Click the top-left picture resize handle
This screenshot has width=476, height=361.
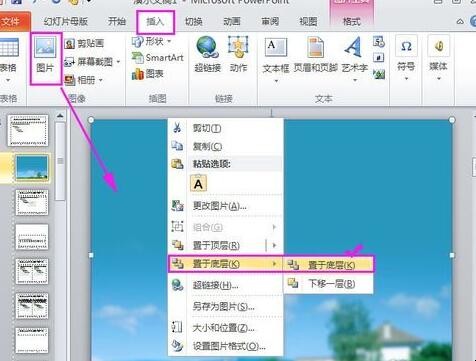91,120
